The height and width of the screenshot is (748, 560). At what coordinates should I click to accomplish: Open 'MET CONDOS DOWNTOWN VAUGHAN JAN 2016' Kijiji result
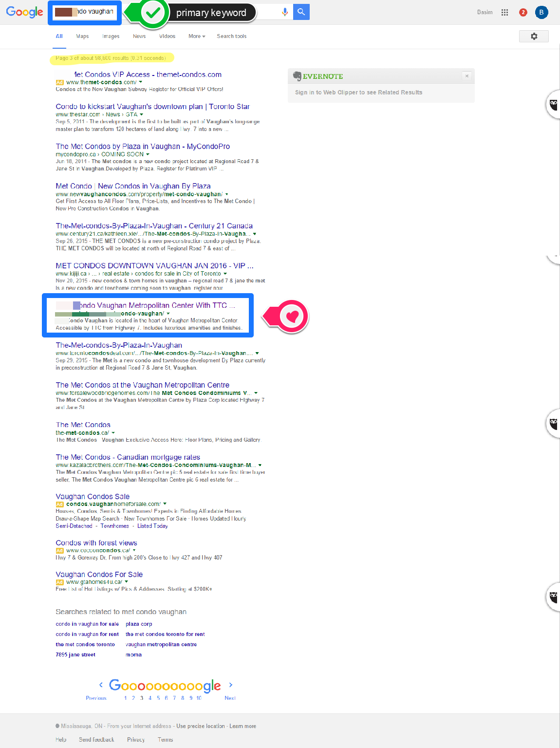coord(154,265)
